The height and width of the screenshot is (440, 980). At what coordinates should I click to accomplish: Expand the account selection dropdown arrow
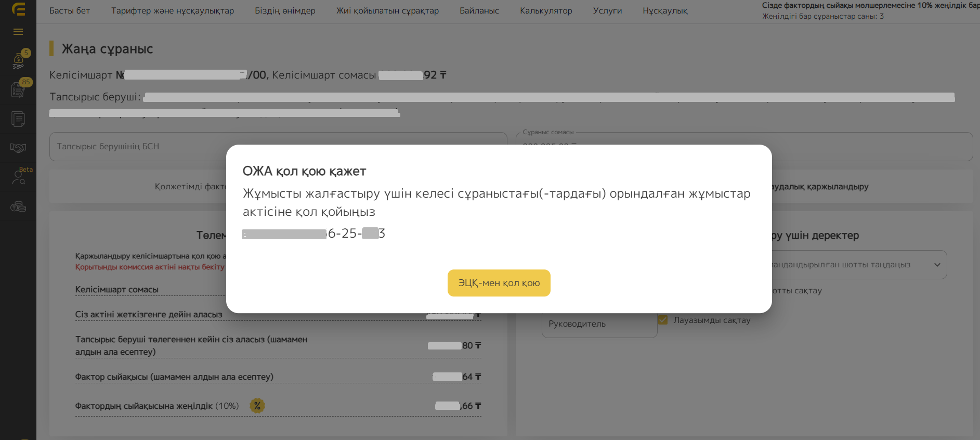937,265
